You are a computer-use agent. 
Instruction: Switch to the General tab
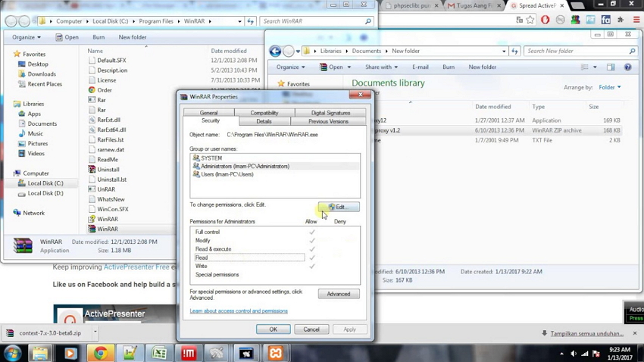tap(208, 112)
